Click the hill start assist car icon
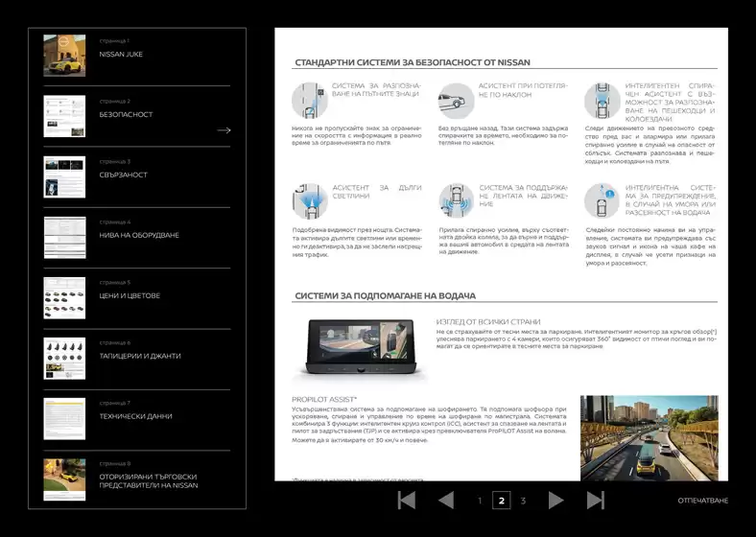This screenshot has height=537, width=756. pos(456,101)
